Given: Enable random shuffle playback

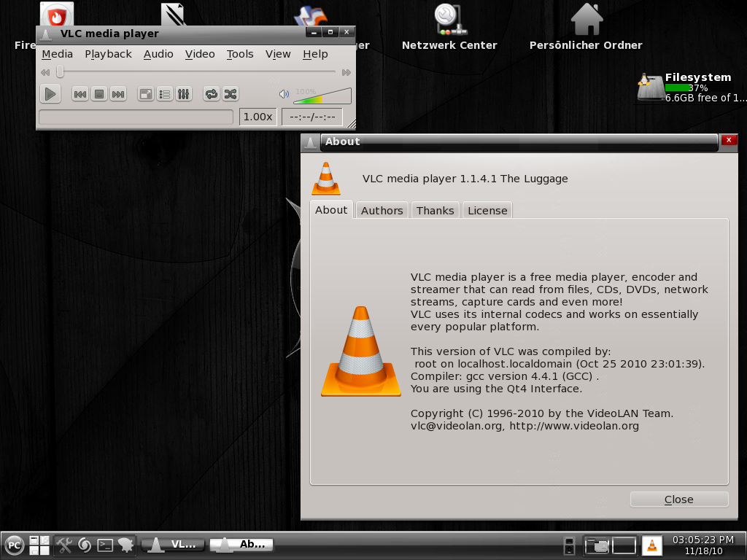Looking at the screenshot, I should point(229,93).
